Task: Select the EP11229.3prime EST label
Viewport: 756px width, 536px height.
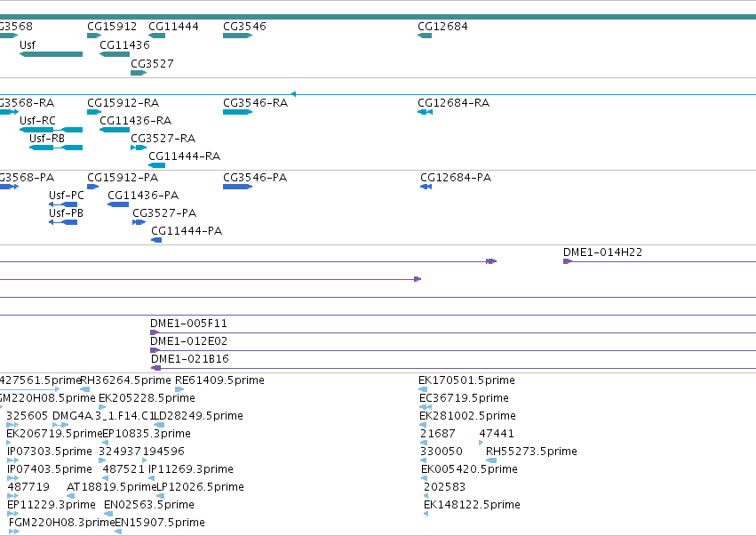Action: tap(52, 505)
